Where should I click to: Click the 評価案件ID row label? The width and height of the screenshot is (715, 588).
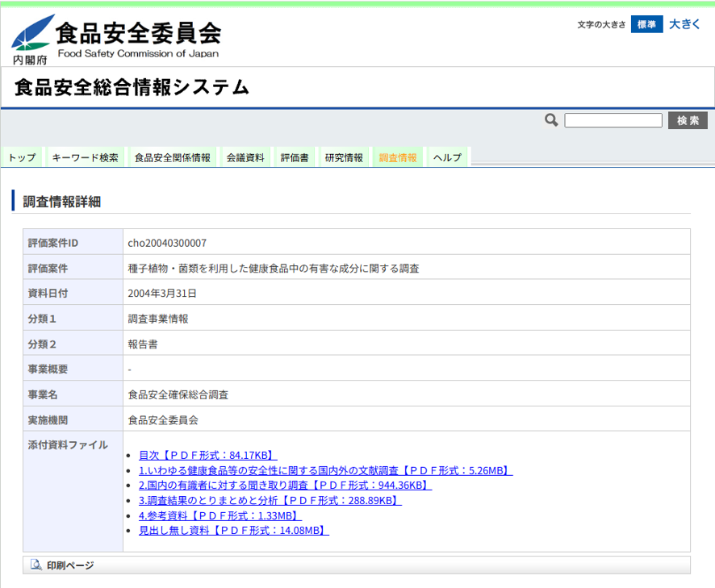53,243
